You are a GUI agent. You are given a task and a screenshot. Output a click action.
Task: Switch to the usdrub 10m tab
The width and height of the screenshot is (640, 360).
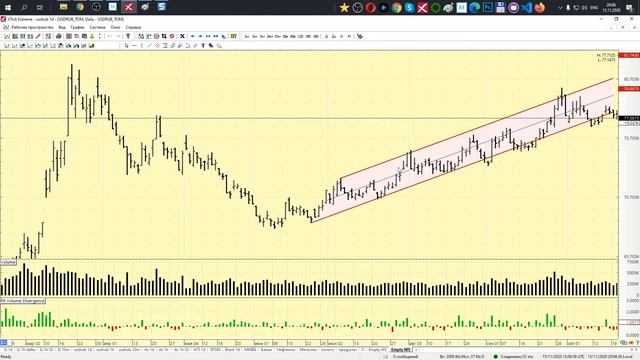click(130, 350)
